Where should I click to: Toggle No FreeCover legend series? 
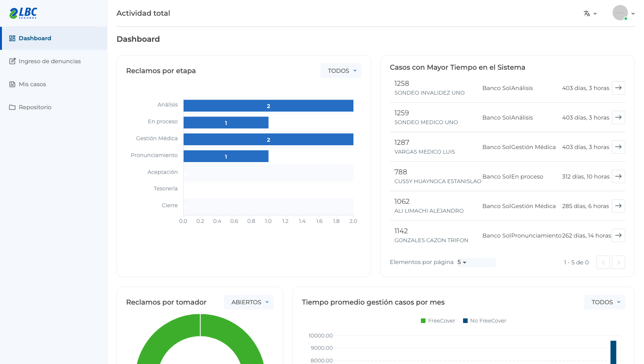pos(485,321)
